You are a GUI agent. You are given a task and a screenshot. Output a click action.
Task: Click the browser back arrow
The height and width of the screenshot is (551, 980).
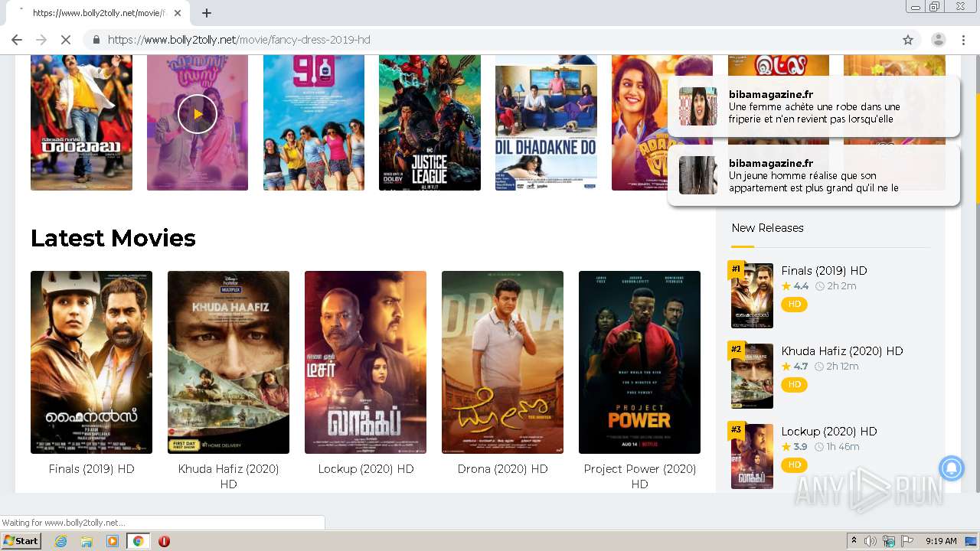click(17, 40)
